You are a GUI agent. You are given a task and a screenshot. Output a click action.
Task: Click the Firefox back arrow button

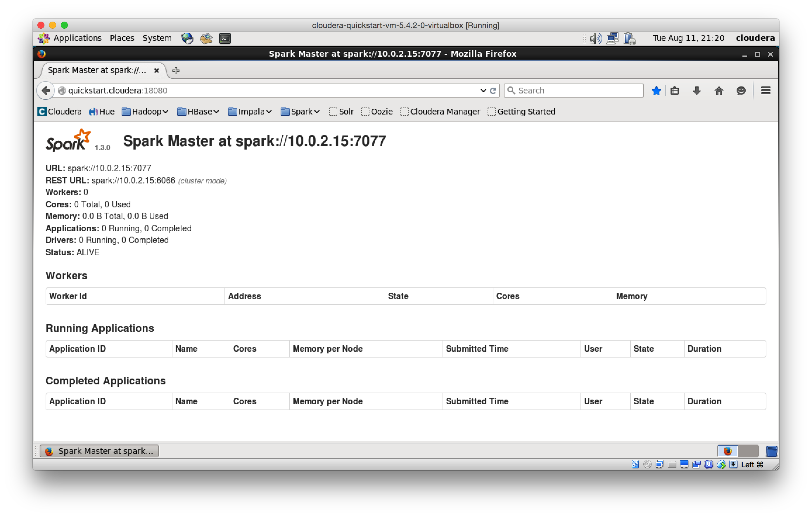click(x=46, y=90)
